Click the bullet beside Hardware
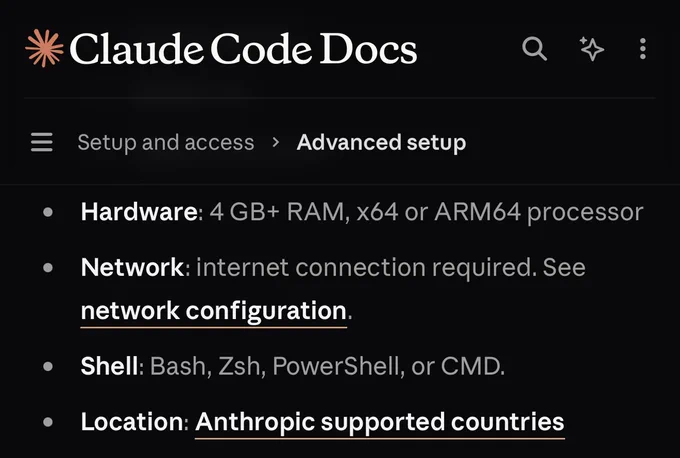680x458 pixels. click(48, 212)
